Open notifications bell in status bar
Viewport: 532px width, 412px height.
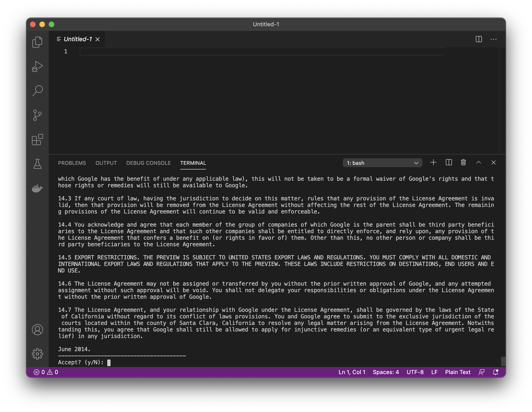495,372
